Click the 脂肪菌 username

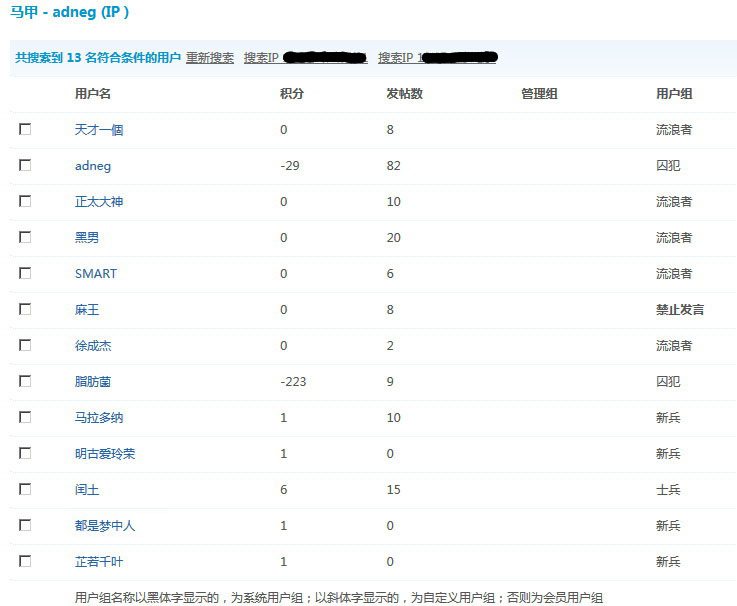(x=93, y=382)
